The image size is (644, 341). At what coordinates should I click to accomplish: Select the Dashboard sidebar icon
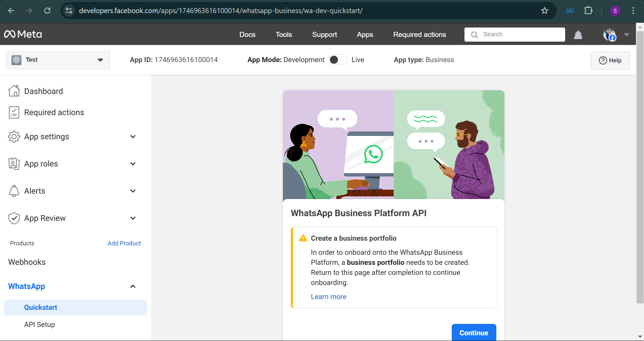(x=14, y=91)
